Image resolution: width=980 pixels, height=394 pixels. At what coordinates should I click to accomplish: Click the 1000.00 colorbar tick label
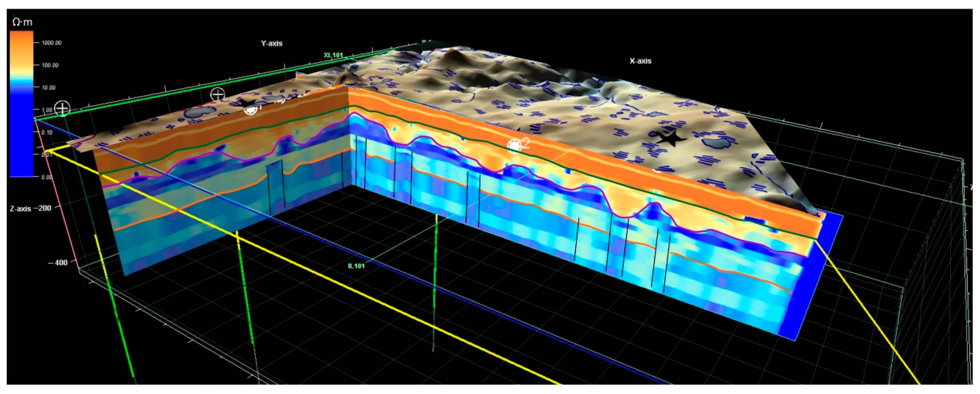[x=51, y=43]
